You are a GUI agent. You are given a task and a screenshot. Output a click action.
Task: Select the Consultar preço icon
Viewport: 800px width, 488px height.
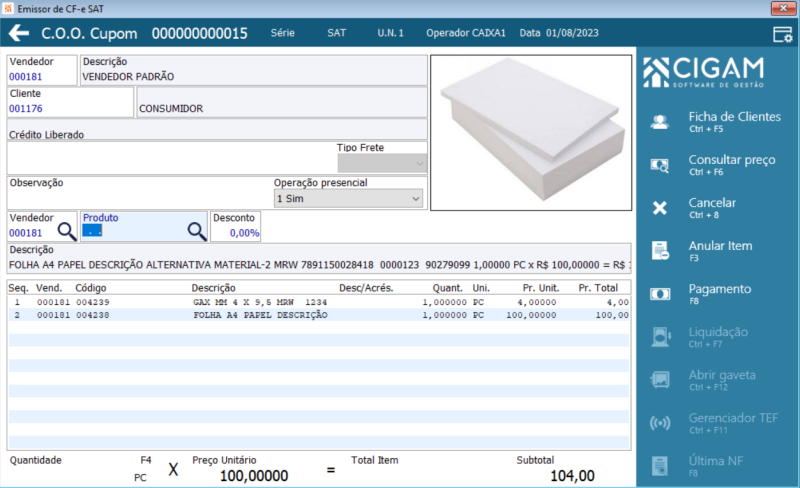tap(660, 165)
